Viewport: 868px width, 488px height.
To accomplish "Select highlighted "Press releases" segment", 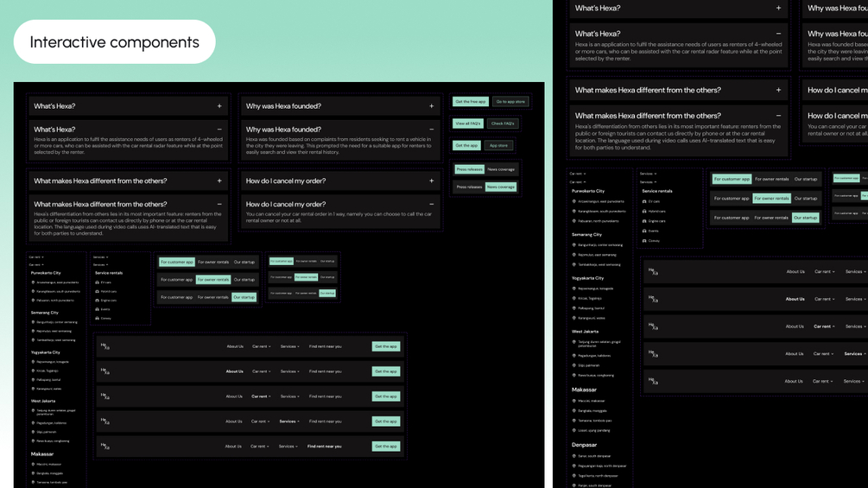I will (x=470, y=169).
